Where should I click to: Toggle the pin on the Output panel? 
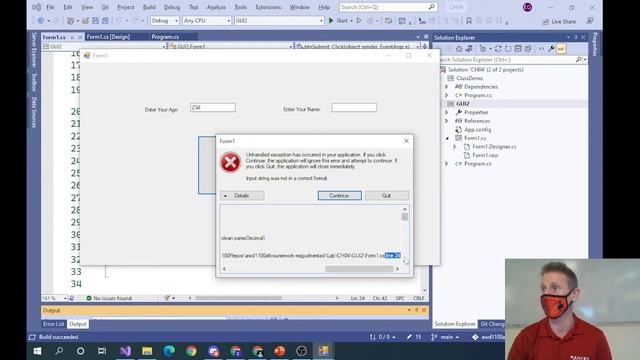pos(416,310)
